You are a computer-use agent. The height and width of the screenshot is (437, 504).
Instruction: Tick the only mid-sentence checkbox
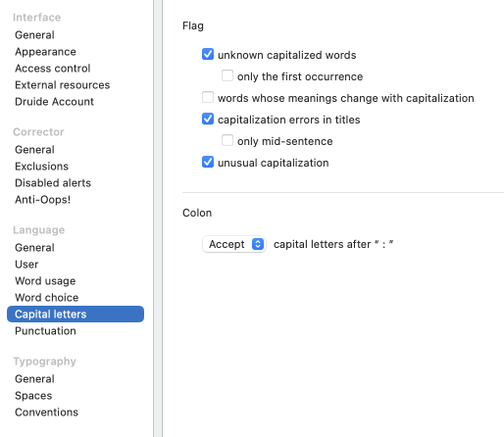[x=227, y=140]
